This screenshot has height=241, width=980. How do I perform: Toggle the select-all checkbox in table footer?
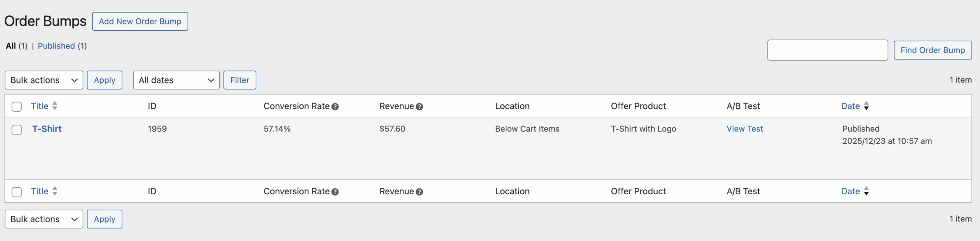(17, 192)
